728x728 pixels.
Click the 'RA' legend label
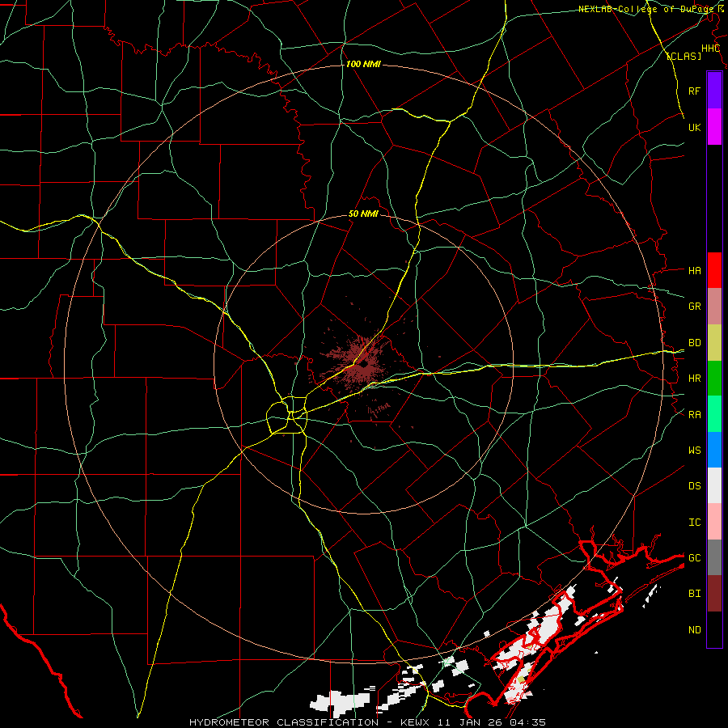coord(694,415)
